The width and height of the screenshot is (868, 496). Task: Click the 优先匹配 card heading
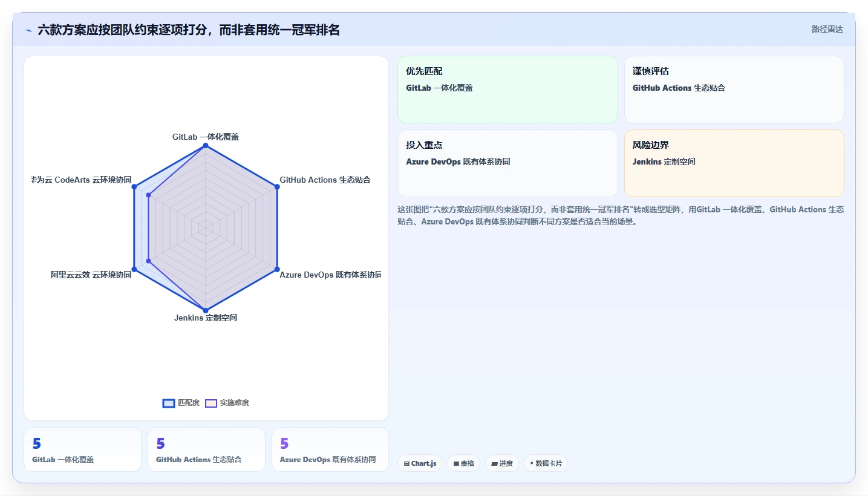(x=424, y=71)
